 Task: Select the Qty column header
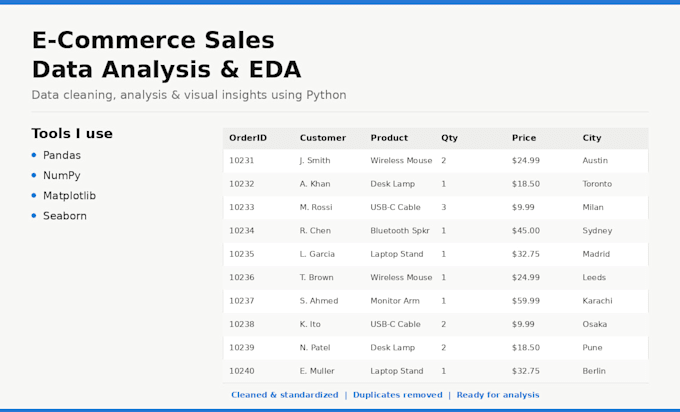(449, 138)
